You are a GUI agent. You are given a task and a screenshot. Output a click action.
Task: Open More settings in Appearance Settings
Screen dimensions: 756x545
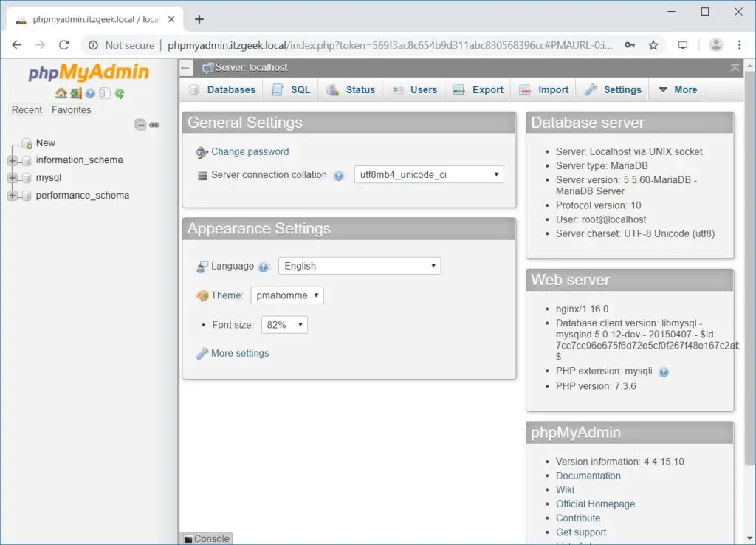238,353
